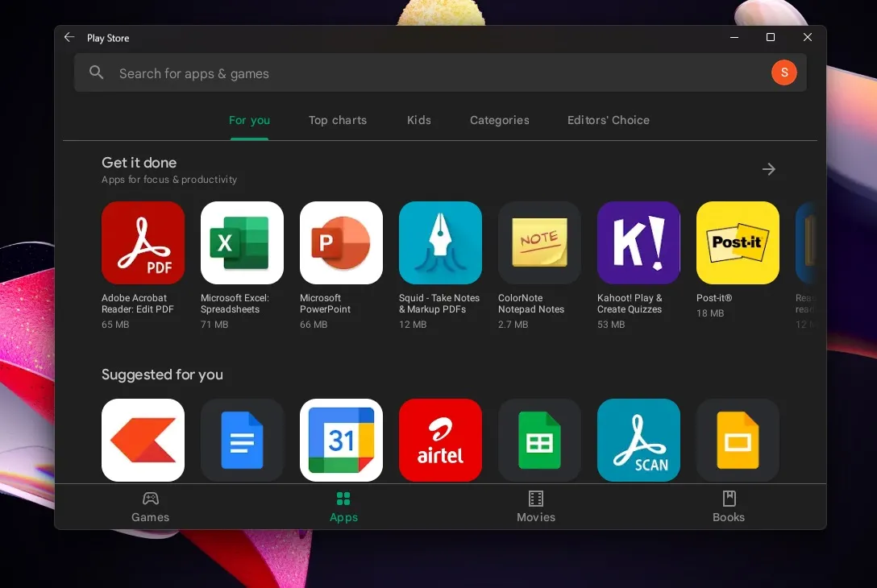This screenshot has width=877, height=588.
Task: Switch to the Categories tab
Action: [500, 120]
